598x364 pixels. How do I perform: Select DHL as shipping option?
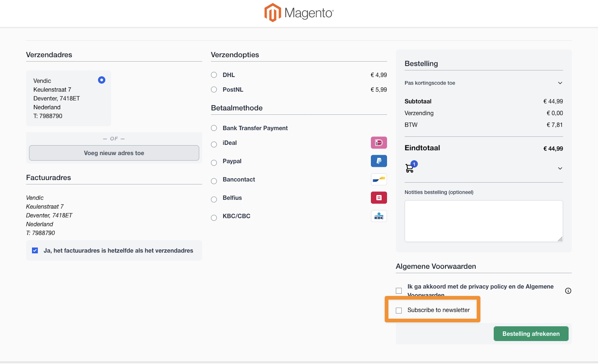pyautogui.click(x=214, y=75)
